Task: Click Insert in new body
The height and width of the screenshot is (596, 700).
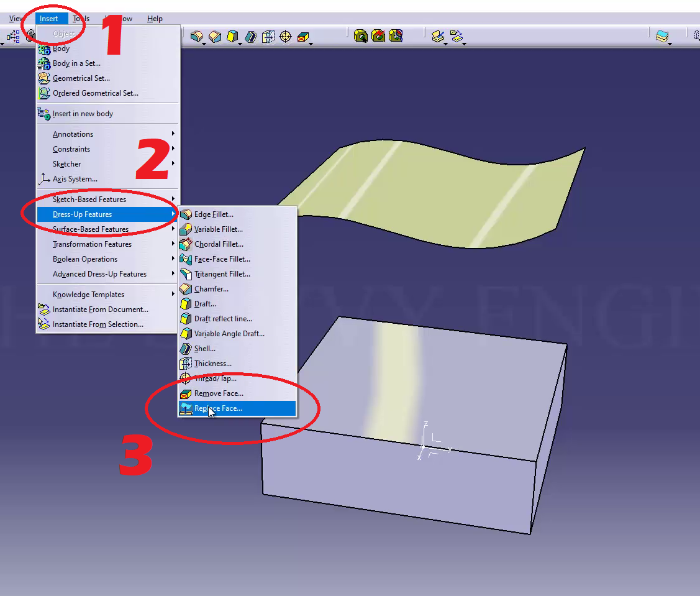Action: 83,114
